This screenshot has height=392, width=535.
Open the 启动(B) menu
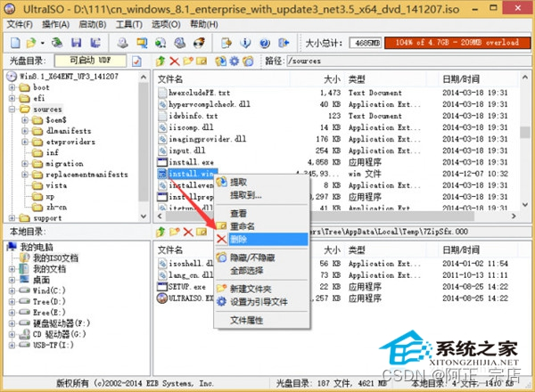pos(93,25)
